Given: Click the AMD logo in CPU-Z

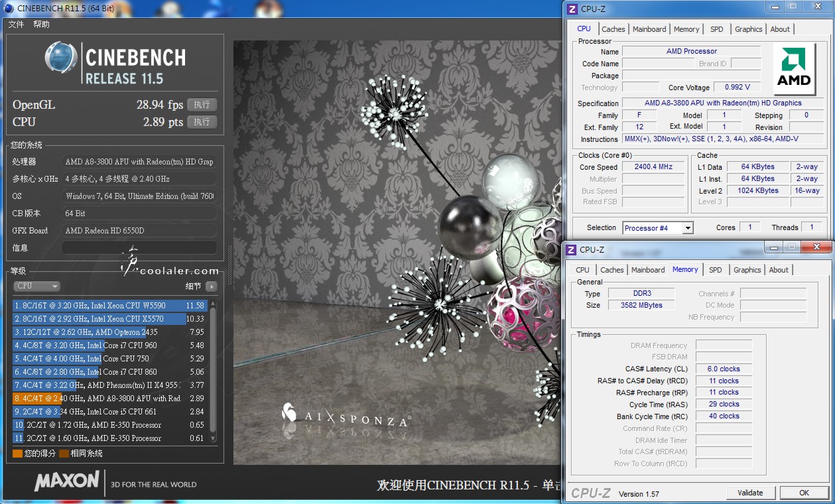Looking at the screenshot, I should [794, 68].
